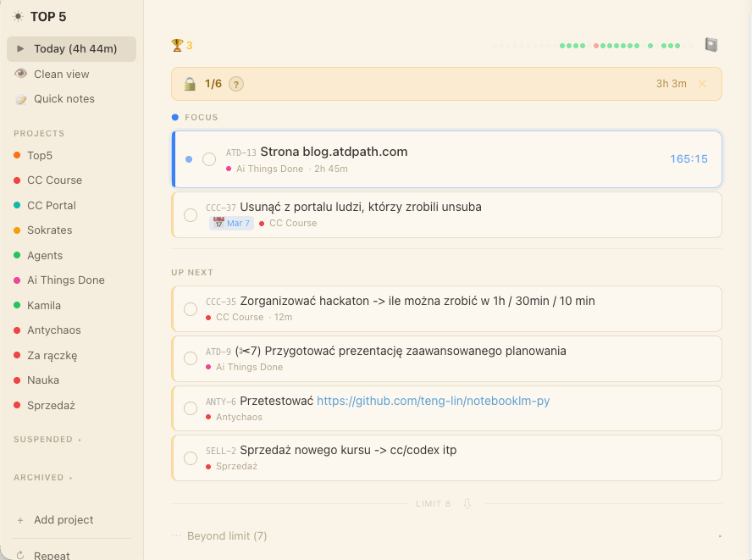
Task: Open the CC Portal project
Action: (x=51, y=205)
